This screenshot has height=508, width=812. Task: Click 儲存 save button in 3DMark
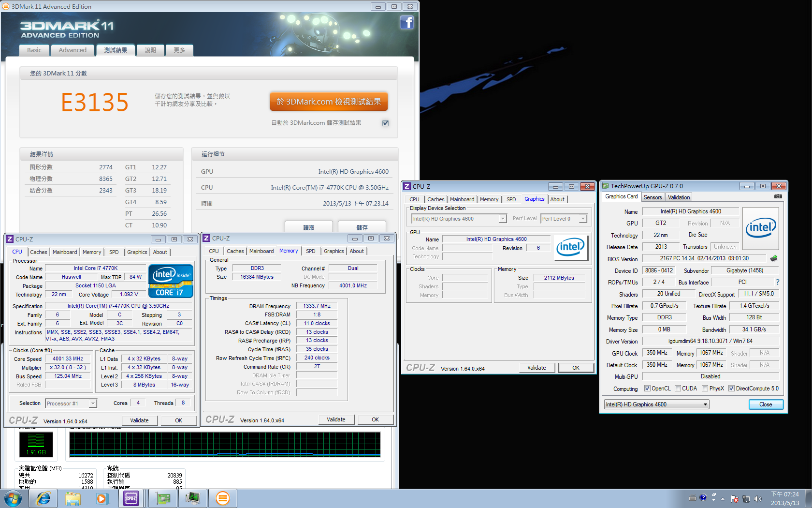[362, 227]
